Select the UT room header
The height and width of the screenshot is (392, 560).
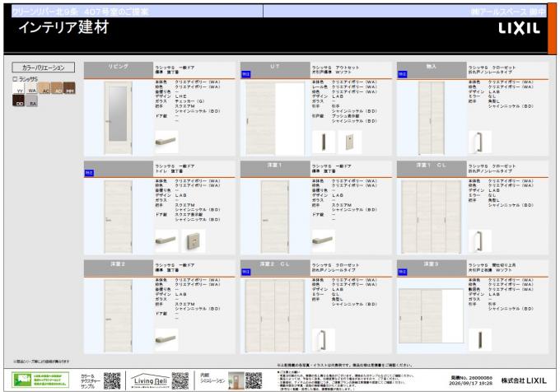pos(275,70)
